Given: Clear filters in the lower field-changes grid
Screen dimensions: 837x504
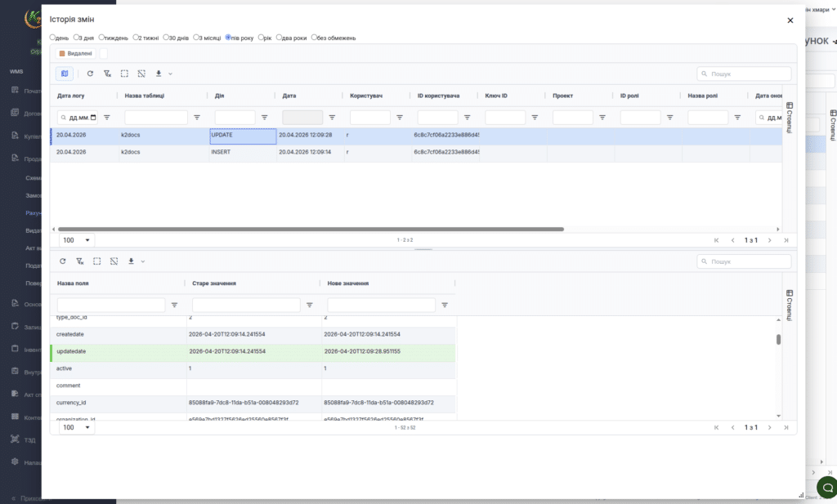Looking at the screenshot, I should point(79,261).
